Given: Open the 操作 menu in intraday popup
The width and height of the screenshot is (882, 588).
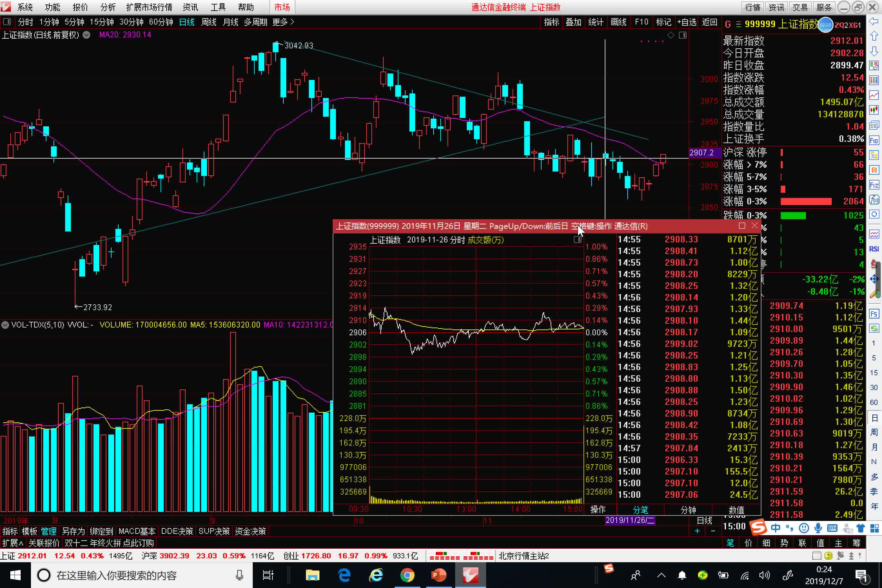Looking at the screenshot, I should click(x=598, y=510).
